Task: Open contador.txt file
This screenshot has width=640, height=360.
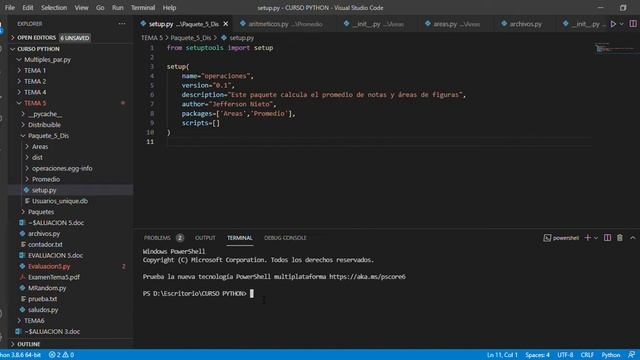Action: coord(45,244)
